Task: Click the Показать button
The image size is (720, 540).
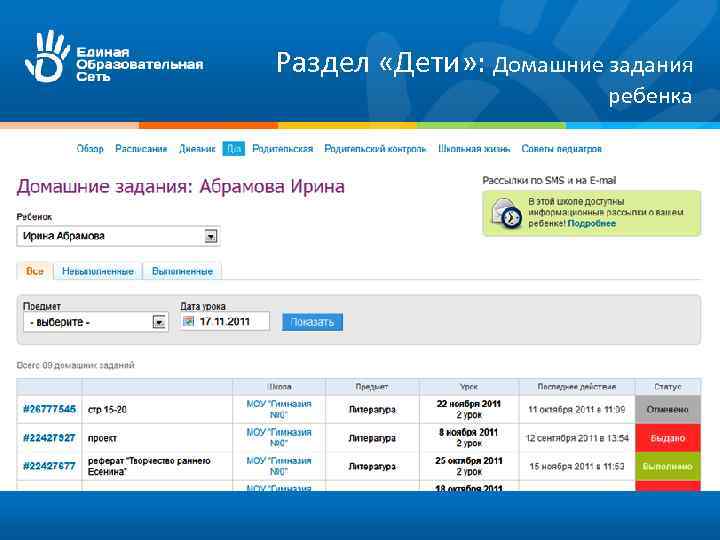Action: pyautogui.click(x=312, y=322)
